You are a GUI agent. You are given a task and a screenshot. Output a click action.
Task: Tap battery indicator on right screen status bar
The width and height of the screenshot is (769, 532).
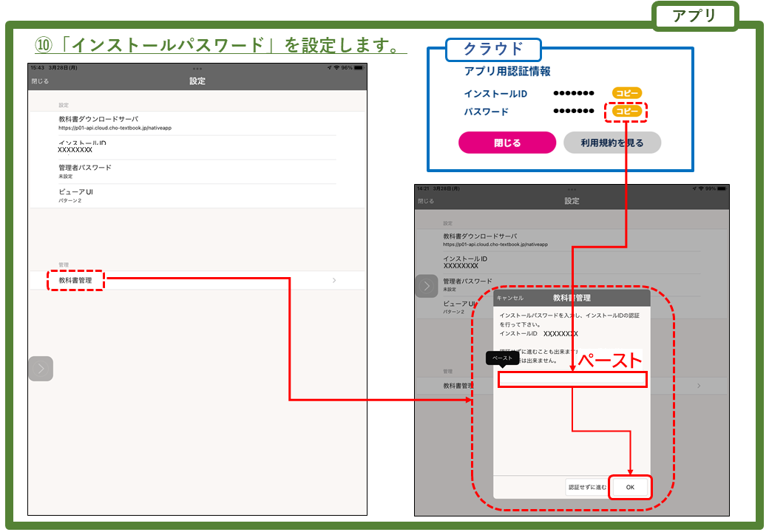(722, 188)
